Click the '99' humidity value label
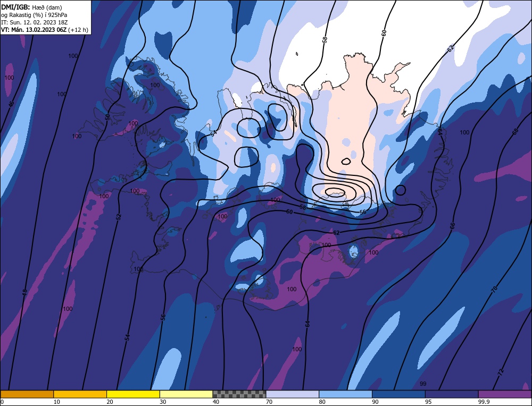532x406 pixels. [x=423, y=384]
